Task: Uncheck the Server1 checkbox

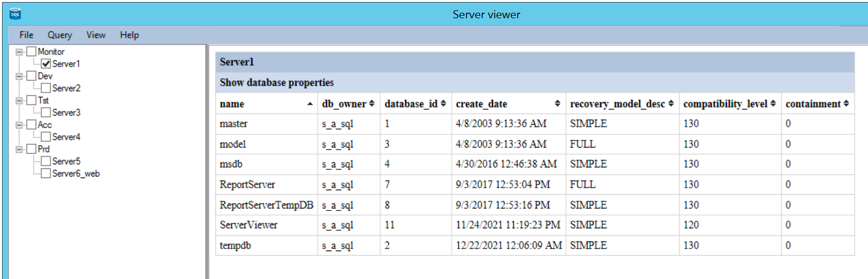Action: [x=46, y=64]
